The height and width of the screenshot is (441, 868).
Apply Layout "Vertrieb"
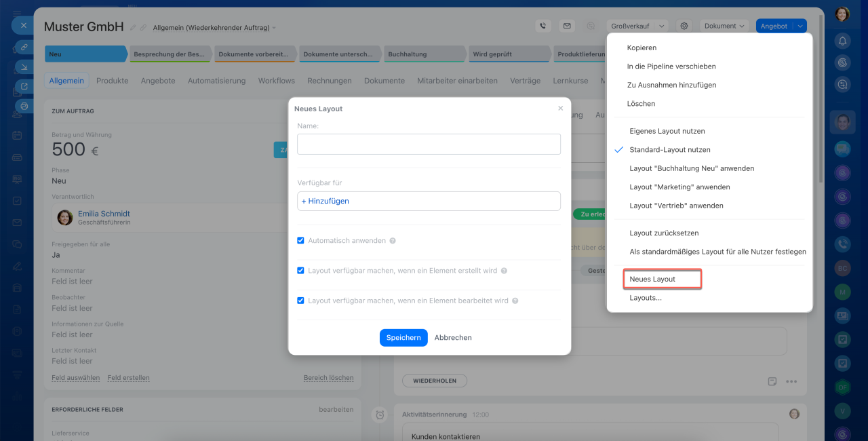coord(676,206)
